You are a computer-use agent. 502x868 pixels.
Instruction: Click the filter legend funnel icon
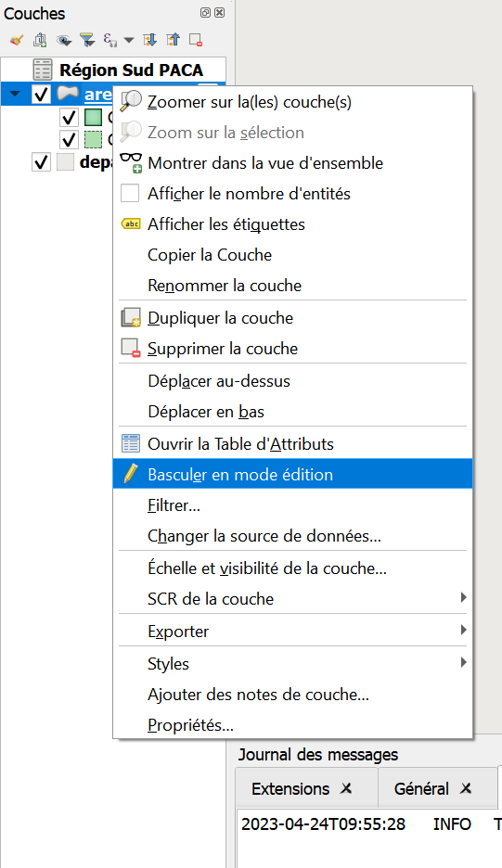point(87,40)
